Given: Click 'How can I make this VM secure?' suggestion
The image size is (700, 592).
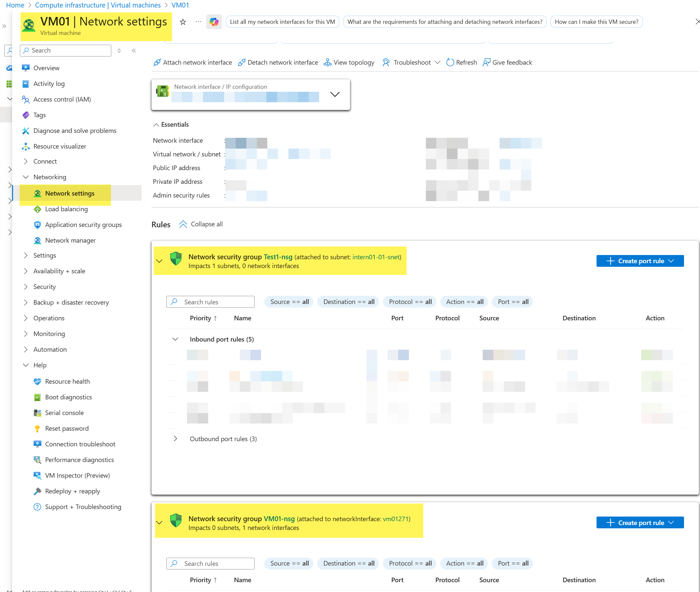Looking at the screenshot, I should [596, 22].
